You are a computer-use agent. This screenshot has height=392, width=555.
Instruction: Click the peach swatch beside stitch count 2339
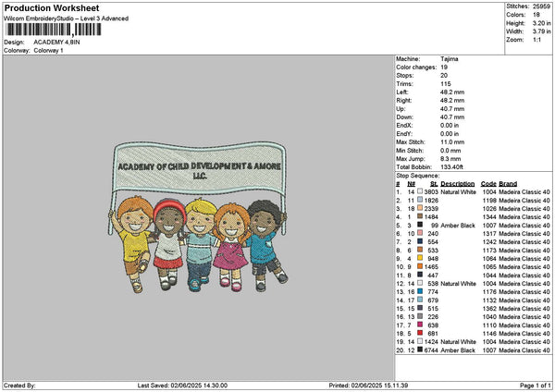coord(420,208)
